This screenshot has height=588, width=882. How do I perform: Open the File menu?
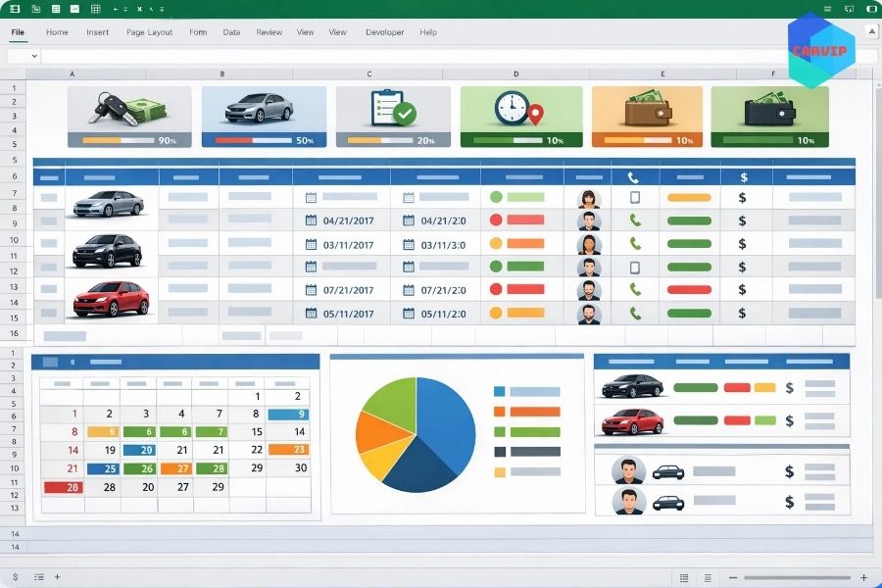(x=18, y=32)
